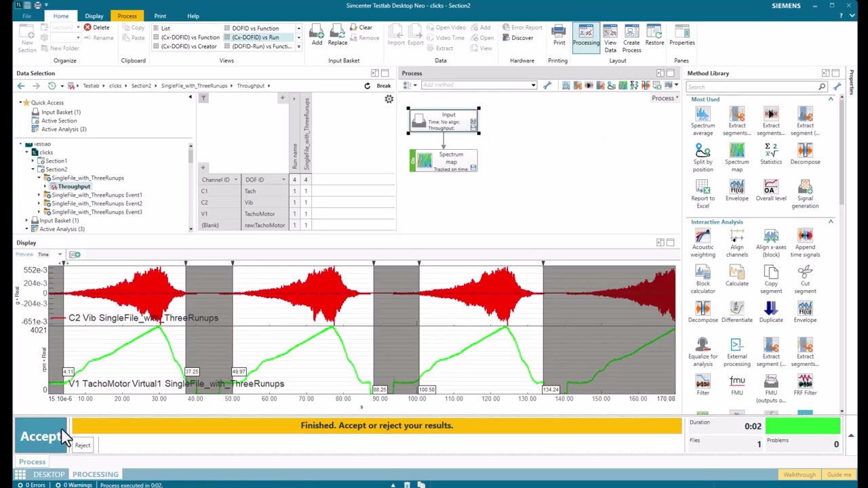Pick the FRF Filter method
868x488 pixels.
(805, 386)
